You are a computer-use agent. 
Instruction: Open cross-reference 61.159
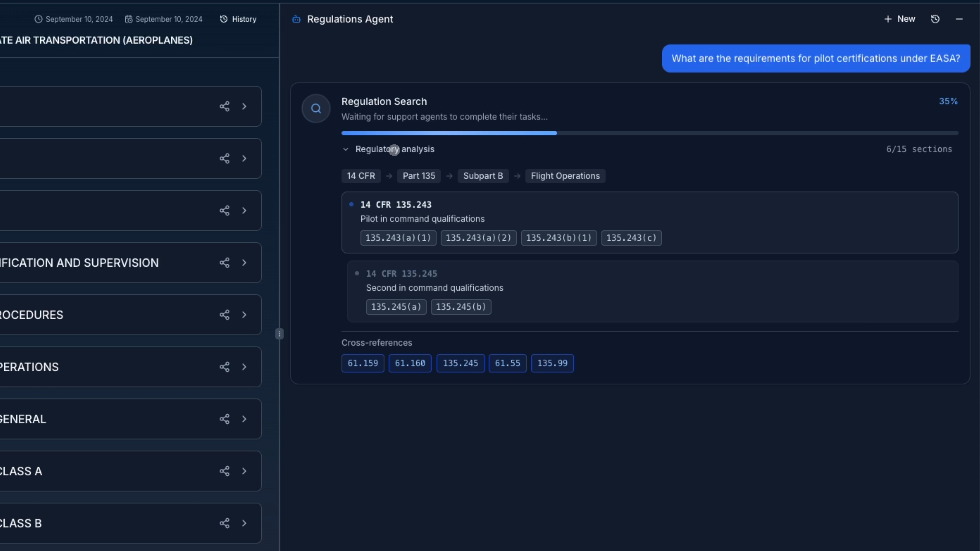[x=363, y=363]
